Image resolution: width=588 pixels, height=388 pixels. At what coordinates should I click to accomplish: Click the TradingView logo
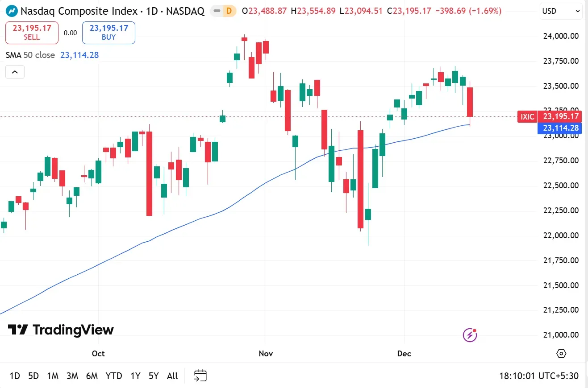click(61, 330)
